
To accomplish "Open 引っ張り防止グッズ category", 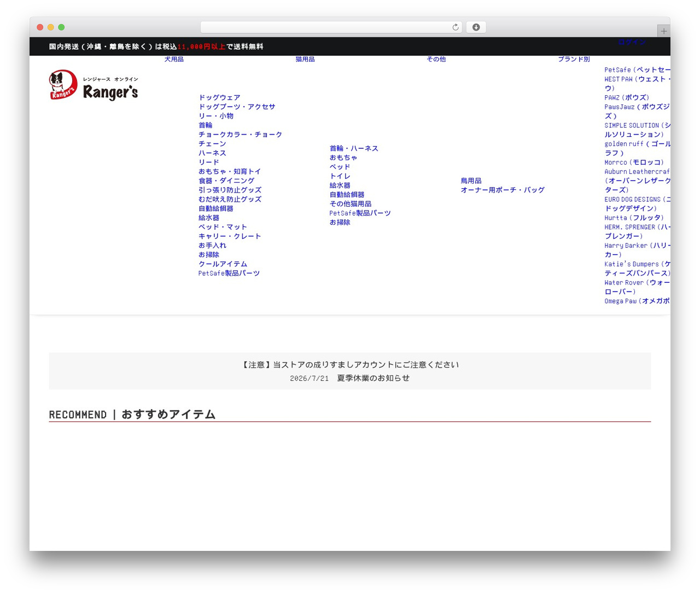I will (x=230, y=190).
